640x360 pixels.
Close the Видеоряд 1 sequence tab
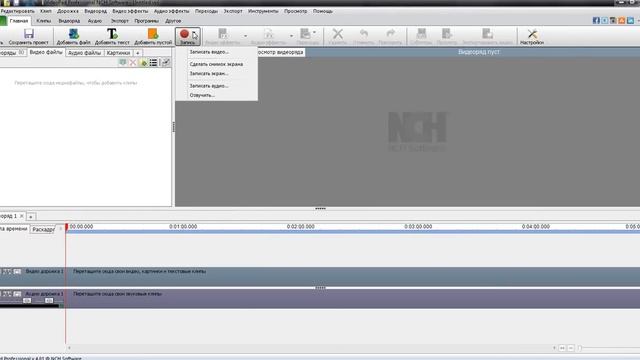click(x=22, y=216)
